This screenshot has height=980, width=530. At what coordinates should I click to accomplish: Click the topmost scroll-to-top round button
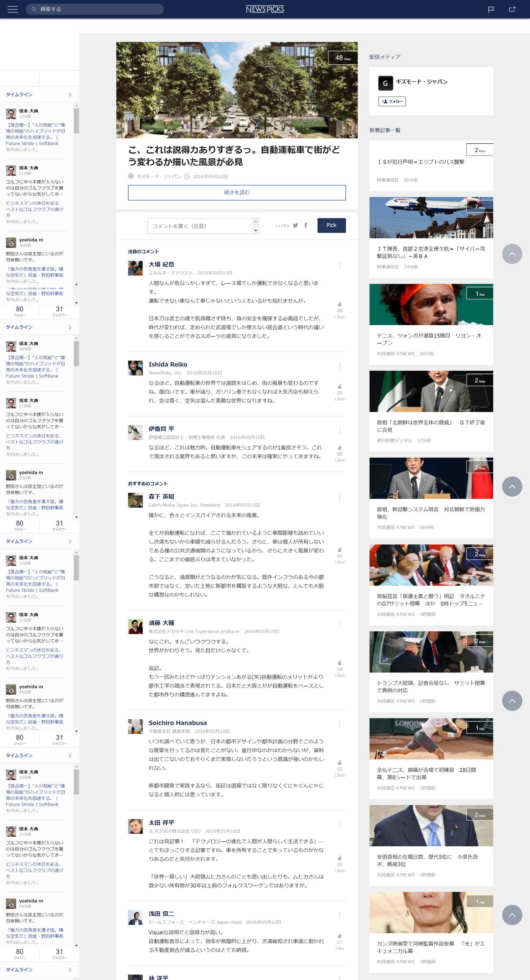pos(512,254)
